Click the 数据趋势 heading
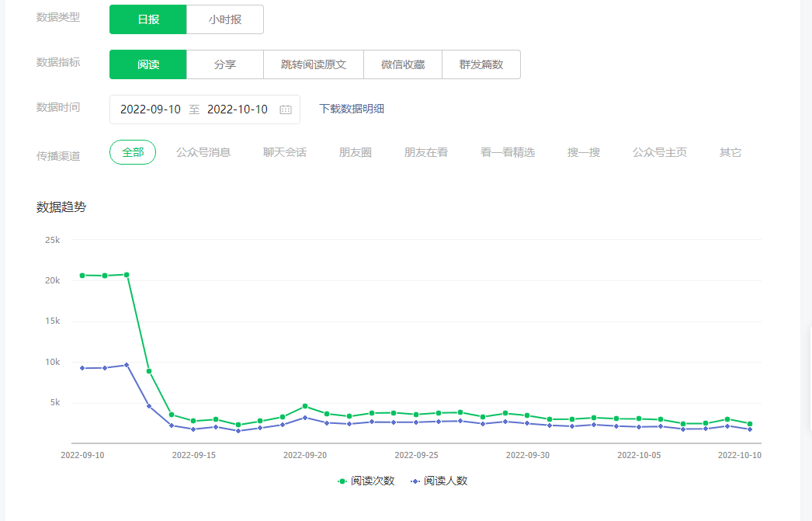812x521 pixels. [61, 207]
